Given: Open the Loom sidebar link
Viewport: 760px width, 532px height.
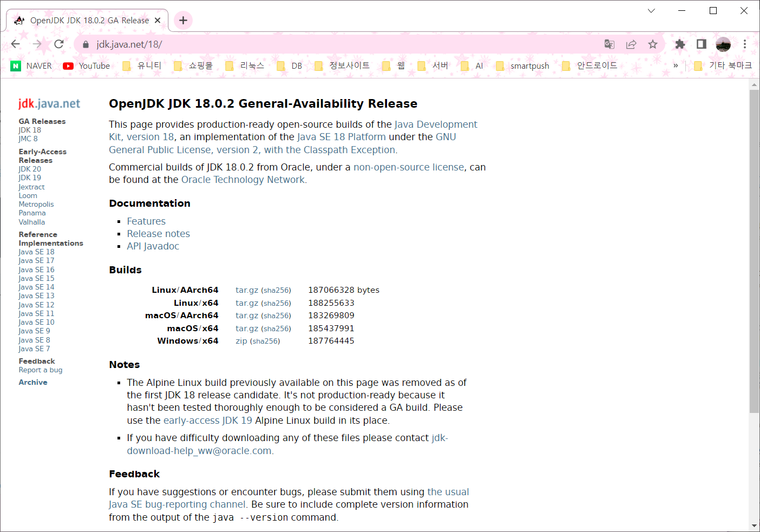Looking at the screenshot, I should pos(28,195).
